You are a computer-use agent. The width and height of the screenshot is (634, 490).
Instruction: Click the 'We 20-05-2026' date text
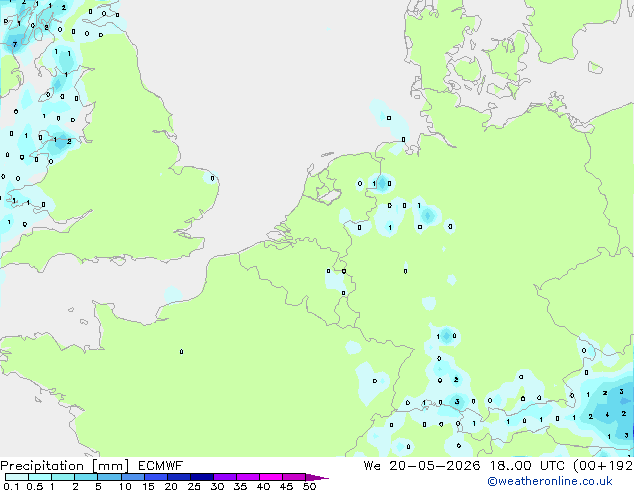point(422,466)
